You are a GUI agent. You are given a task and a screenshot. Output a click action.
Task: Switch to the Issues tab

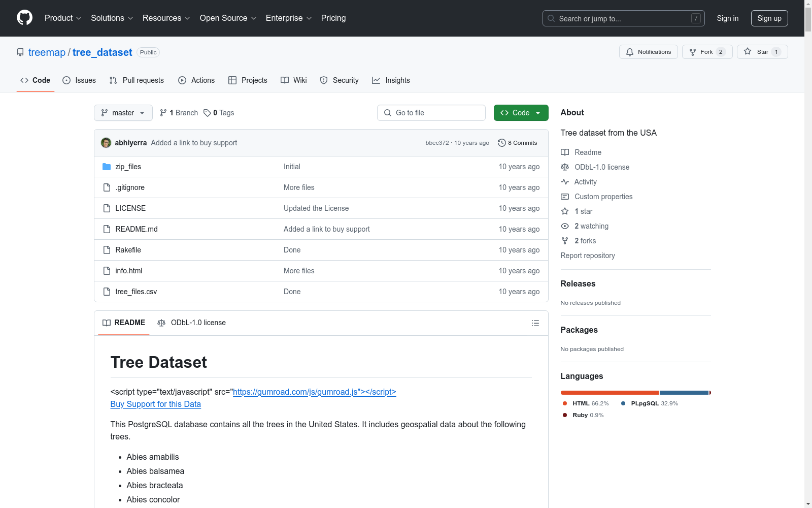[79, 80]
